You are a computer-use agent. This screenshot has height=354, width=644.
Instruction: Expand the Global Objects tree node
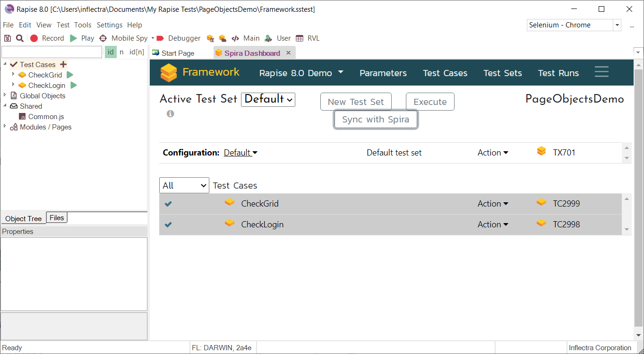point(5,95)
